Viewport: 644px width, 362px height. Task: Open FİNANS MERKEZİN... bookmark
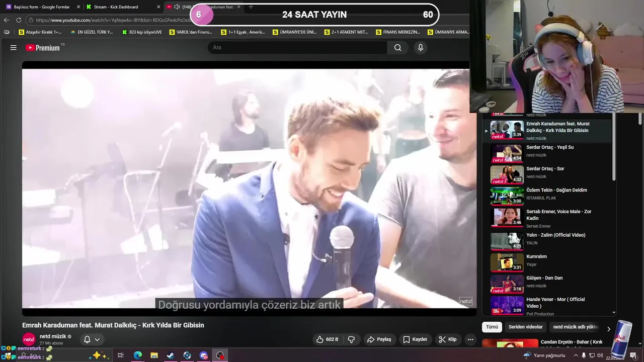click(397, 32)
